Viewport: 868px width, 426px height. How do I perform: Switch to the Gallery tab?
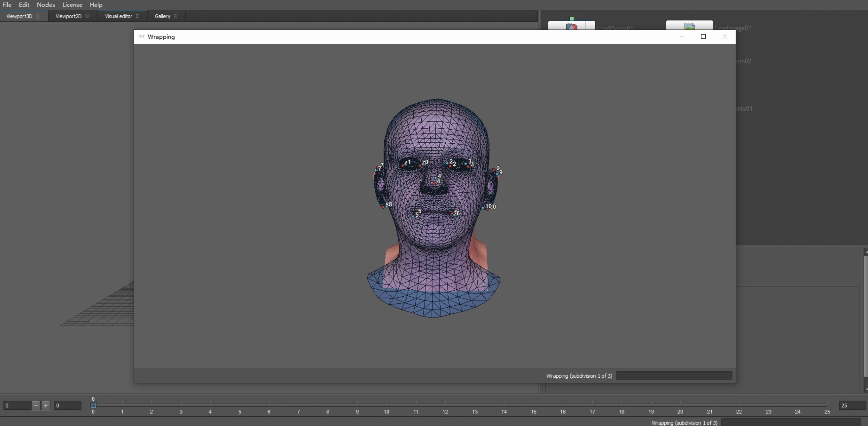point(162,16)
